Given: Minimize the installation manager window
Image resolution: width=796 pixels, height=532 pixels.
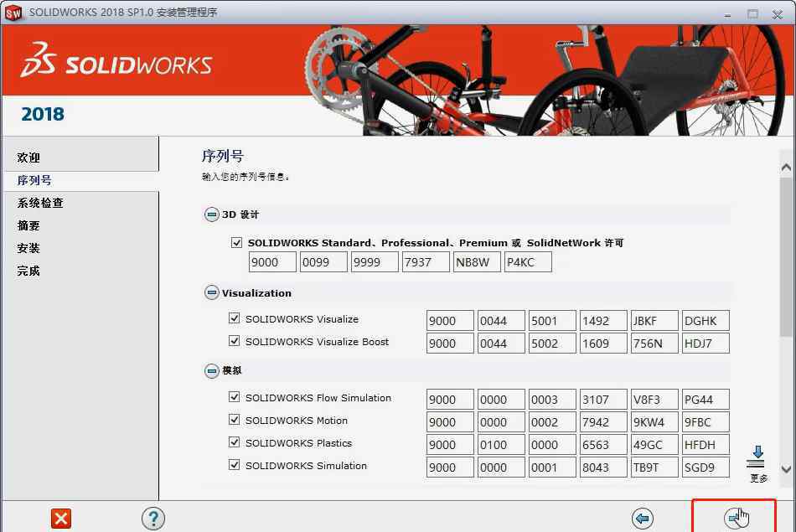Looking at the screenshot, I should [x=727, y=14].
